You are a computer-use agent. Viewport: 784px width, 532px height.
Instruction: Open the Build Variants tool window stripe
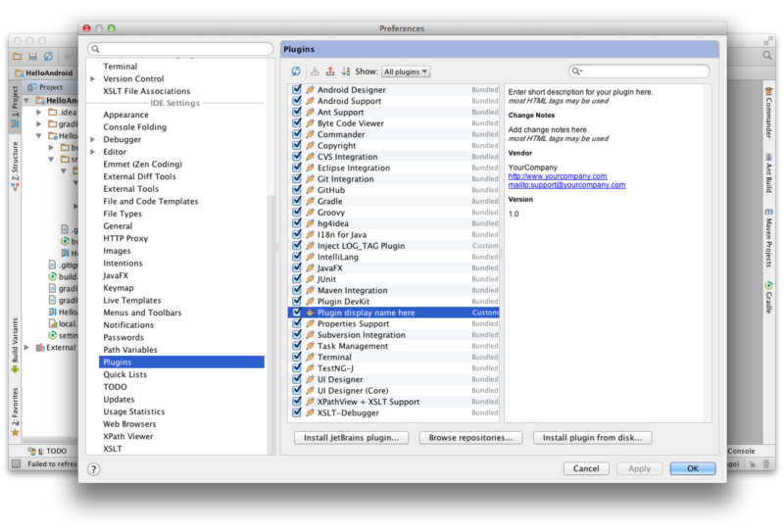(x=15, y=345)
